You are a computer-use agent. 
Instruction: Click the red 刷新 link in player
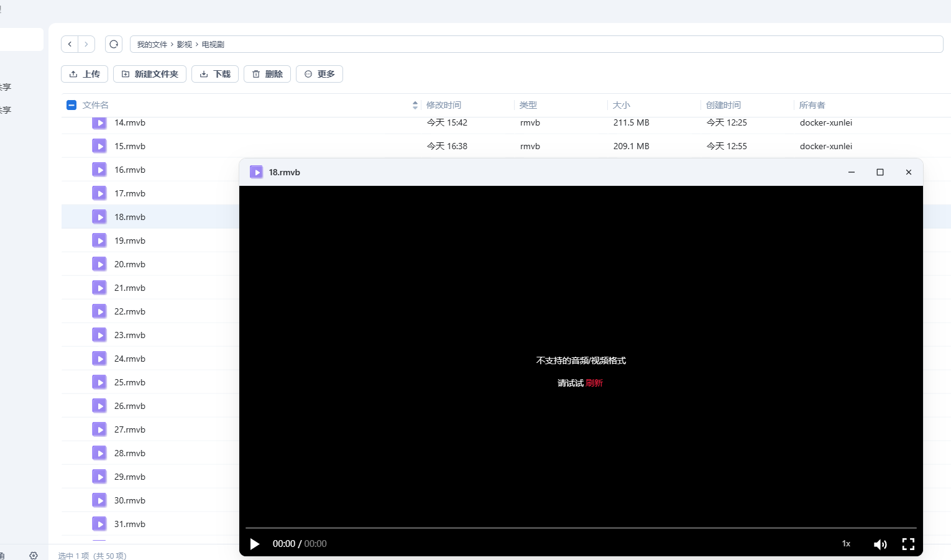(x=594, y=383)
